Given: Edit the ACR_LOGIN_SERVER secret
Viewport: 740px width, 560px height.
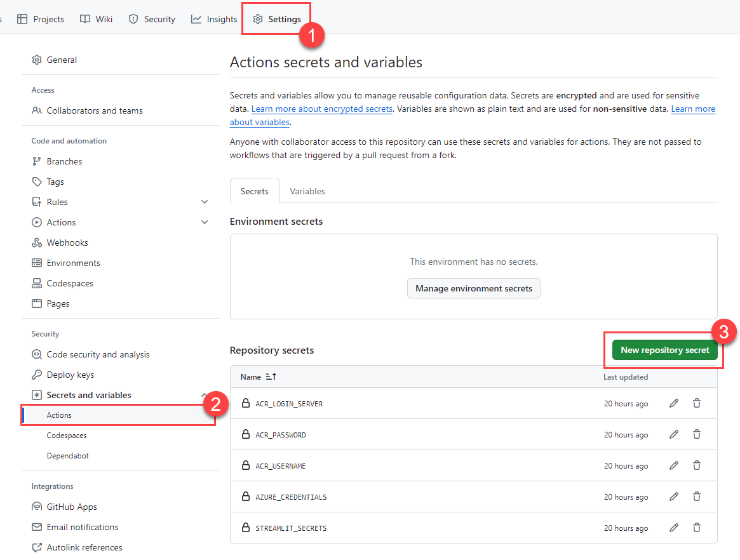Looking at the screenshot, I should [673, 403].
